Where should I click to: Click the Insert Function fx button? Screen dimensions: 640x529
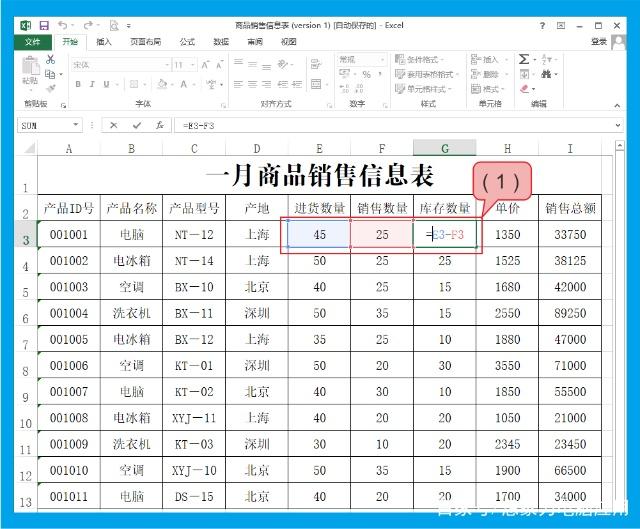[x=160, y=125]
